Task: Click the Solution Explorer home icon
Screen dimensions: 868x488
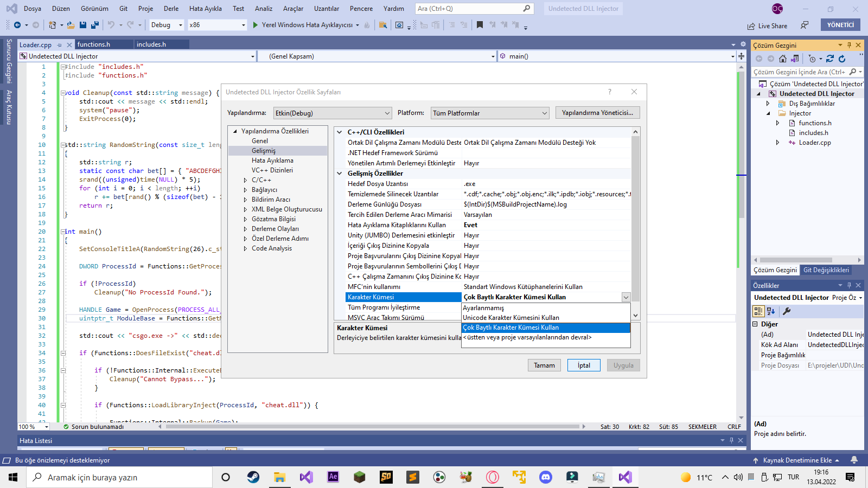Action: point(783,59)
